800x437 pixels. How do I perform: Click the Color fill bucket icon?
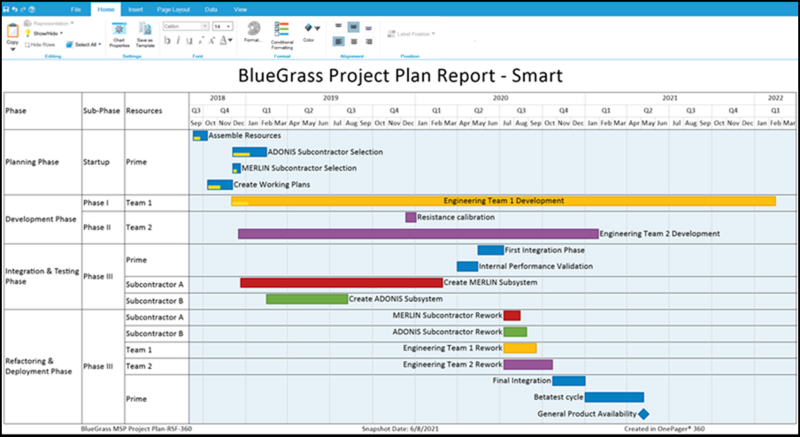(308, 28)
